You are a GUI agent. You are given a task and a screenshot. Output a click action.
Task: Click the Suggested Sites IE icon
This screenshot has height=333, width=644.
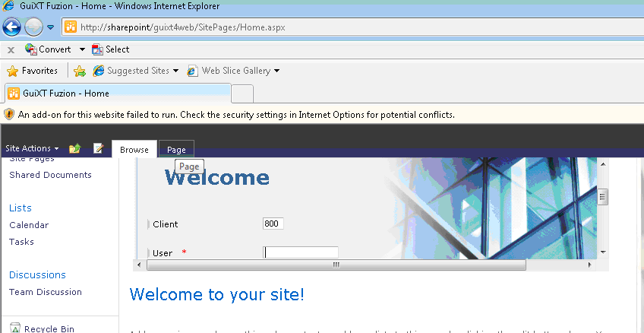click(99, 71)
